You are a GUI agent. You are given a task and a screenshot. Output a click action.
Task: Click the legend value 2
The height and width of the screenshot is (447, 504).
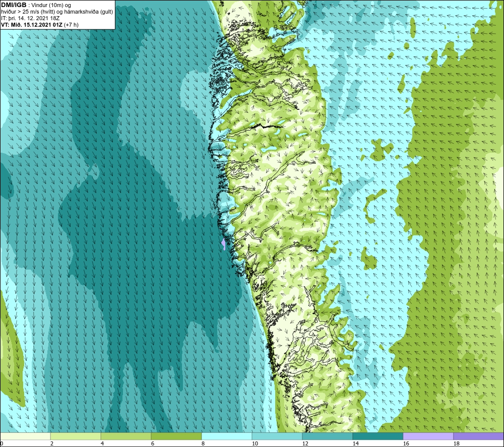tap(52, 443)
